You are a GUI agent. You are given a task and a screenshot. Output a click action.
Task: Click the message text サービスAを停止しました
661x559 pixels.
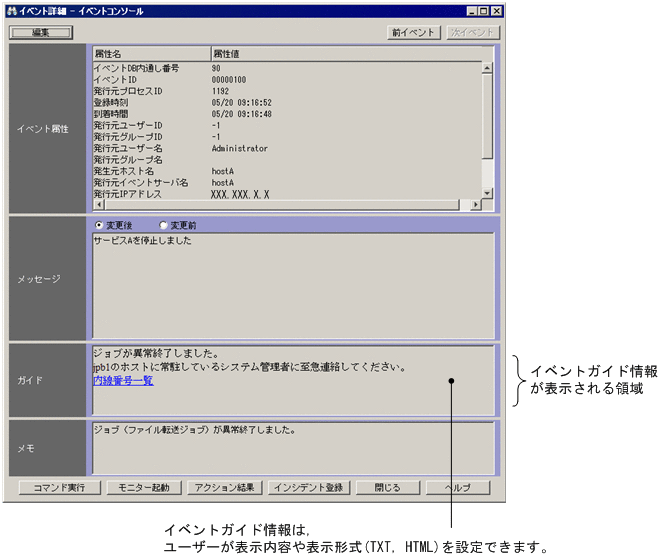coord(142,240)
